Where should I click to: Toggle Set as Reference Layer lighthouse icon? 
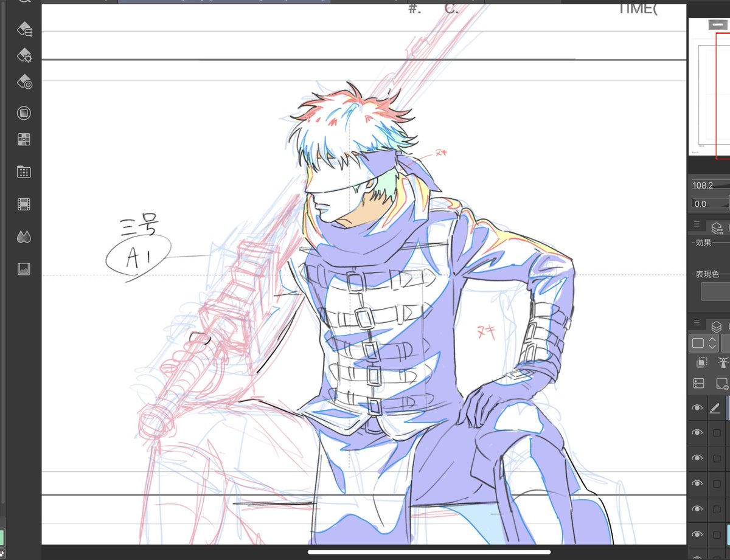pos(723,363)
